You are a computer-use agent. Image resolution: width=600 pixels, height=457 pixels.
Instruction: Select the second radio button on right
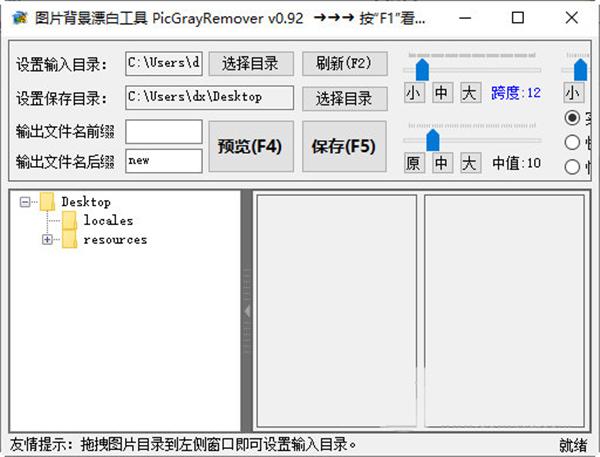(x=572, y=142)
